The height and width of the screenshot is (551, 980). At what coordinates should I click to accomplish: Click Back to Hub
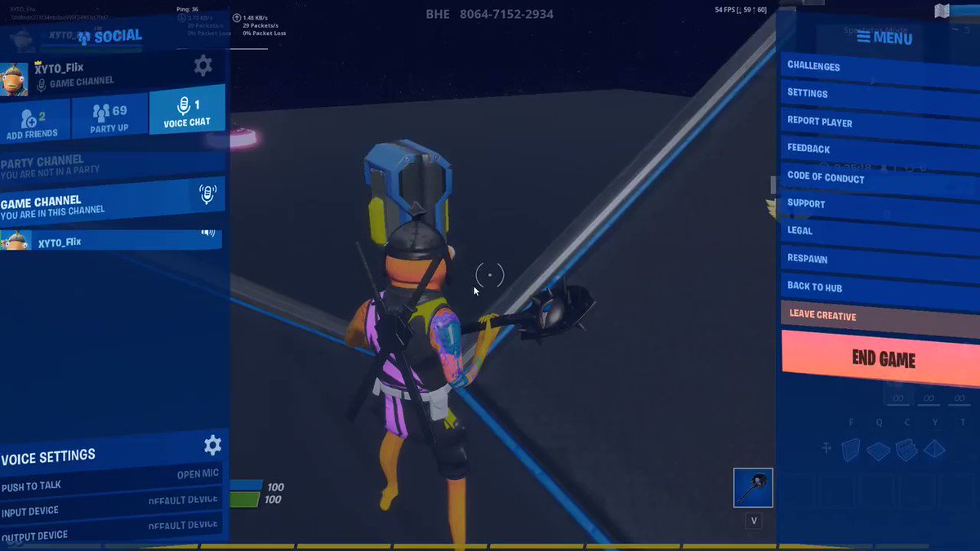coord(880,290)
